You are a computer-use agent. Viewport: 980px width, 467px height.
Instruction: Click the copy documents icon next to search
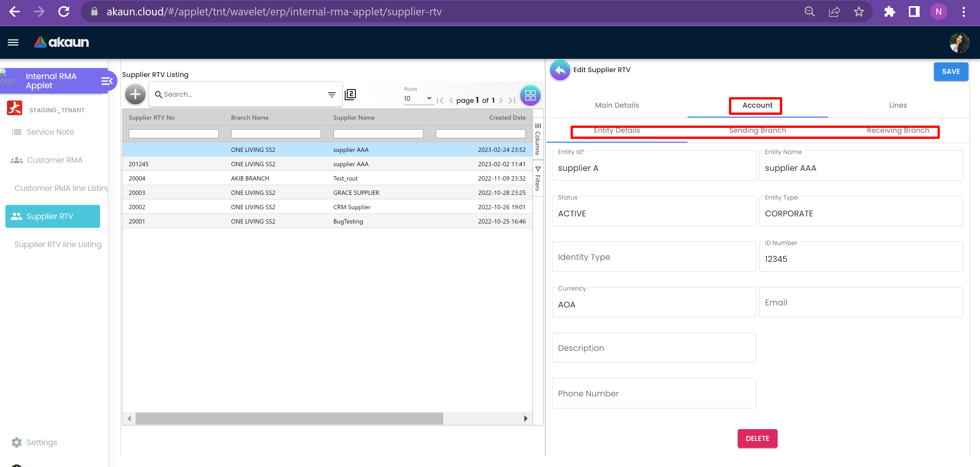[350, 94]
